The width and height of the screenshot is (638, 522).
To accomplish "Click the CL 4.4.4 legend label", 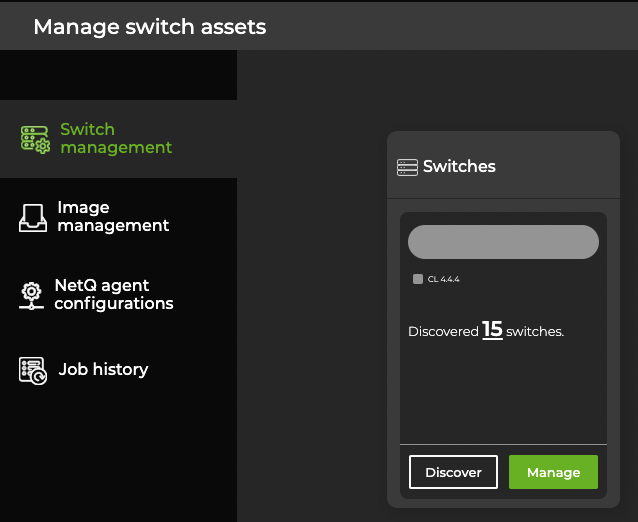I will coord(444,279).
